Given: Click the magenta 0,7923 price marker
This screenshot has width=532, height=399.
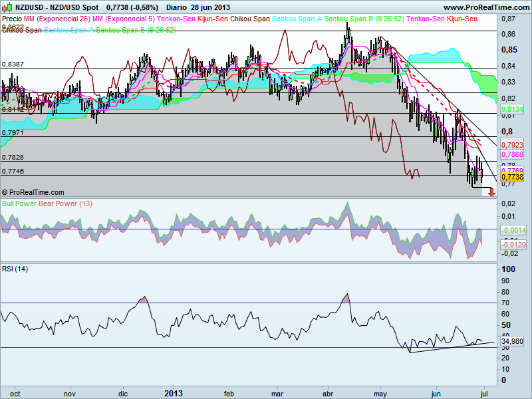Looking at the screenshot, I should click(512, 145).
